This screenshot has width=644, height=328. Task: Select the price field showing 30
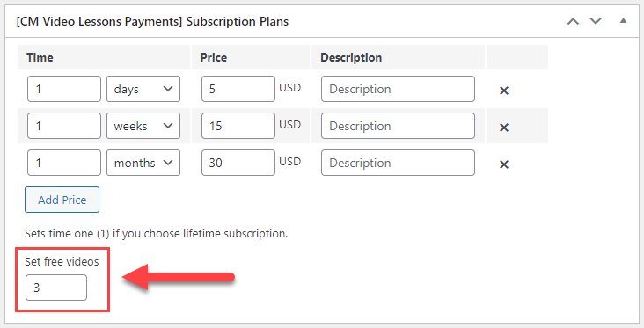pyautogui.click(x=238, y=163)
